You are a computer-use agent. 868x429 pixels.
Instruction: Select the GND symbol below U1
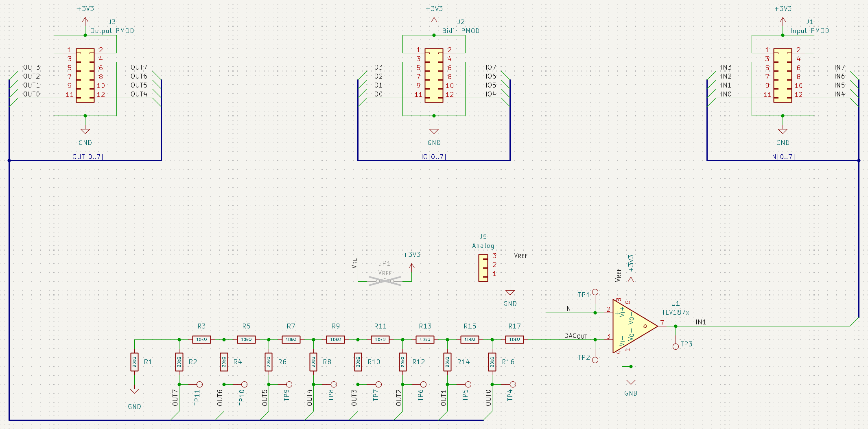tap(631, 382)
